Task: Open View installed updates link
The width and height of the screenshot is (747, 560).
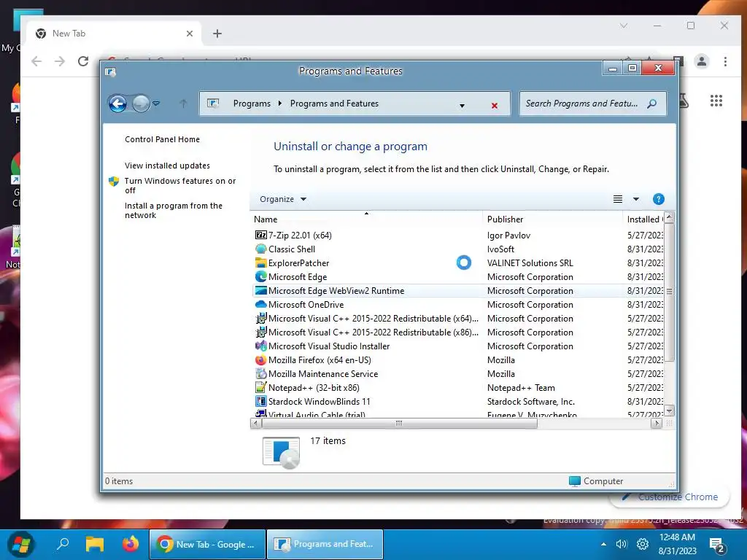Action: (167, 166)
